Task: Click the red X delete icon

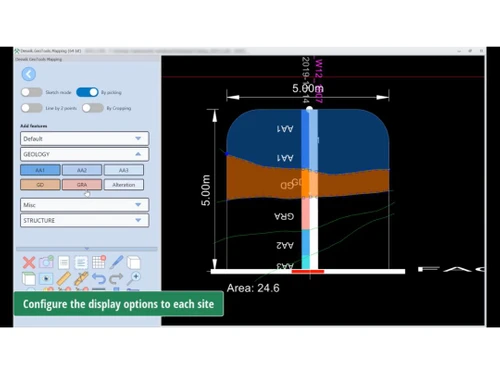Action: (x=29, y=262)
